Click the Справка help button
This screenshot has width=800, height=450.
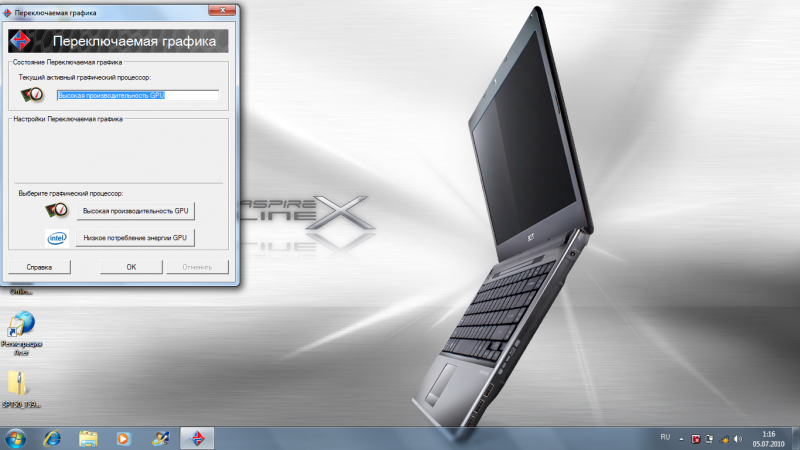coord(39,267)
